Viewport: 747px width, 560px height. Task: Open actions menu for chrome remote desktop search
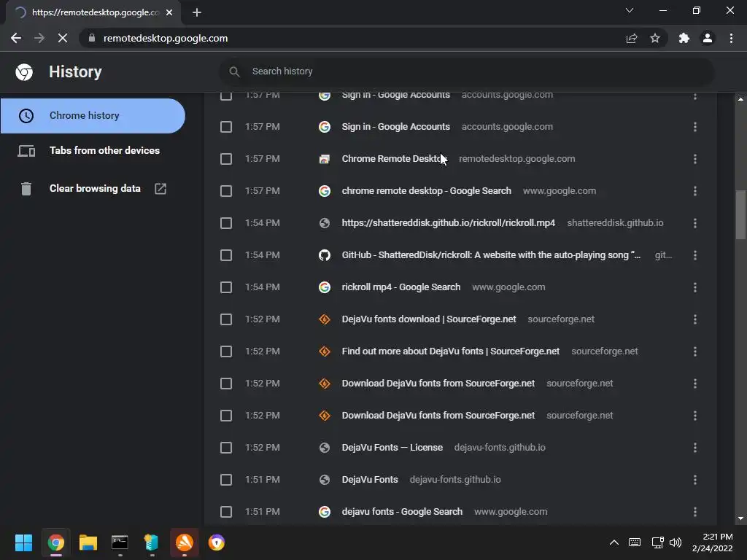[x=695, y=191]
